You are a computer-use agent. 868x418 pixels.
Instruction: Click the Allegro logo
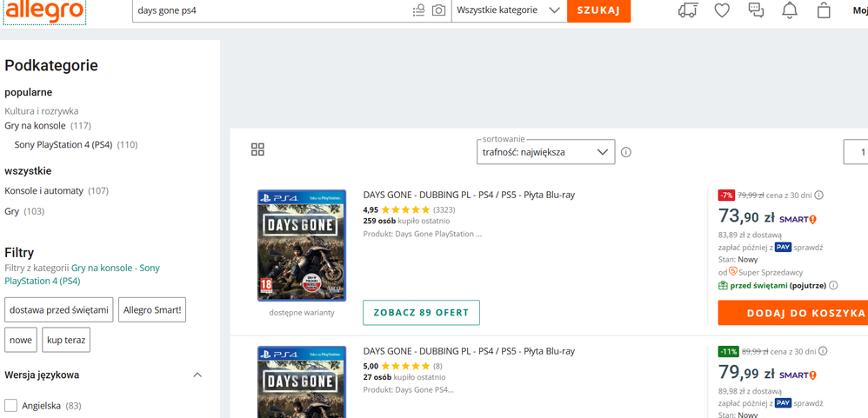(x=44, y=10)
